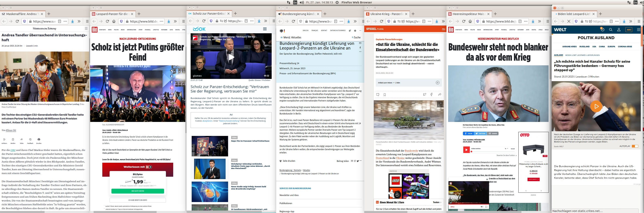Expand overflow toolbar chevrons in Heeresinspekteur Bild window
This screenshot has height=213, width=644.
tap(539, 21)
